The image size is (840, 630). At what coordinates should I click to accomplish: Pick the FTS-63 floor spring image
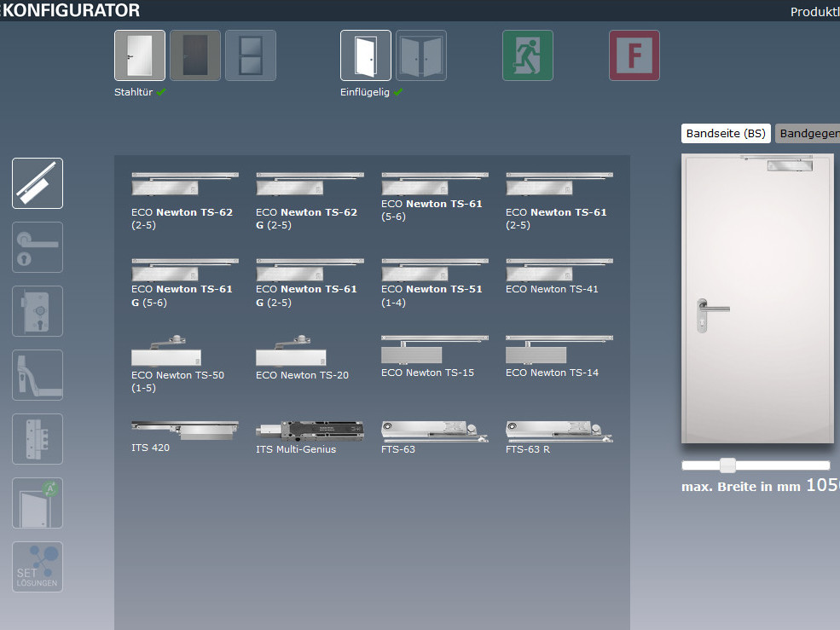click(x=434, y=431)
